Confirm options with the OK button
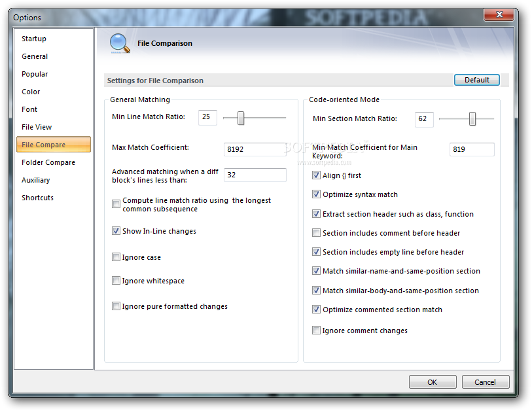Screen dimensions: 532x411 433,382
